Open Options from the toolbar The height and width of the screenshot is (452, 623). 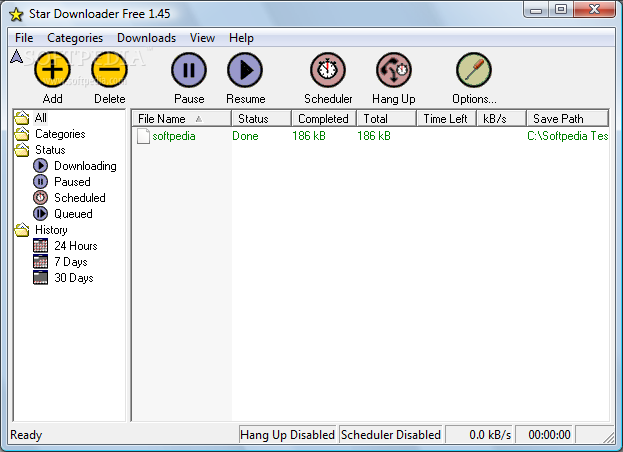point(473,71)
